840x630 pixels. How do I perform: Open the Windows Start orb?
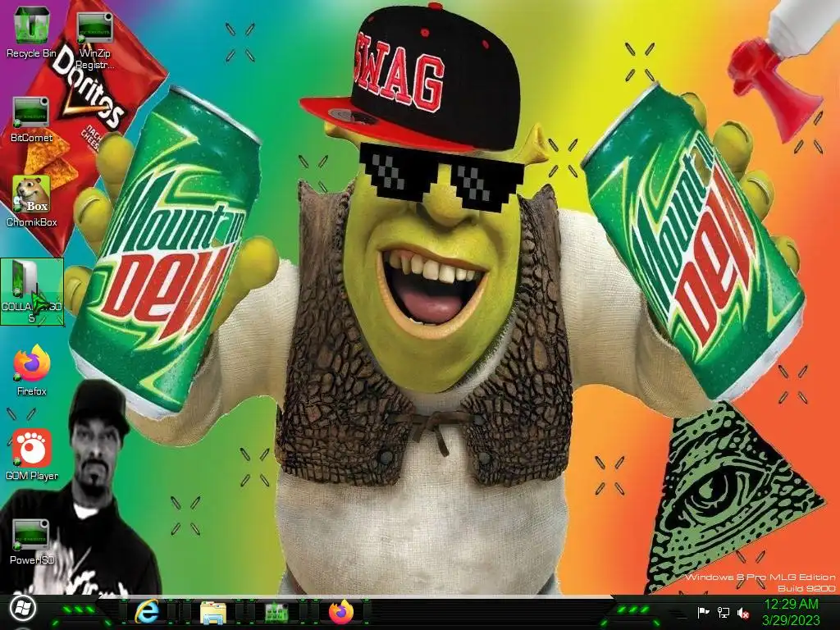(x=22, y=608)
